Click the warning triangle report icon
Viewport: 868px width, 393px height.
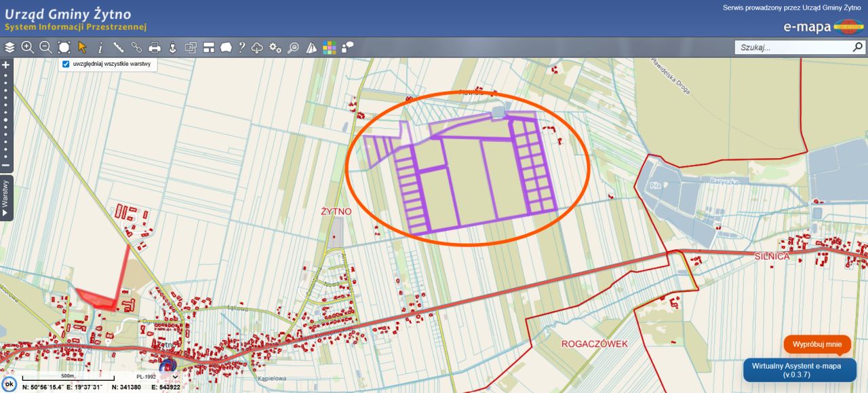click(x=311, y=48)
